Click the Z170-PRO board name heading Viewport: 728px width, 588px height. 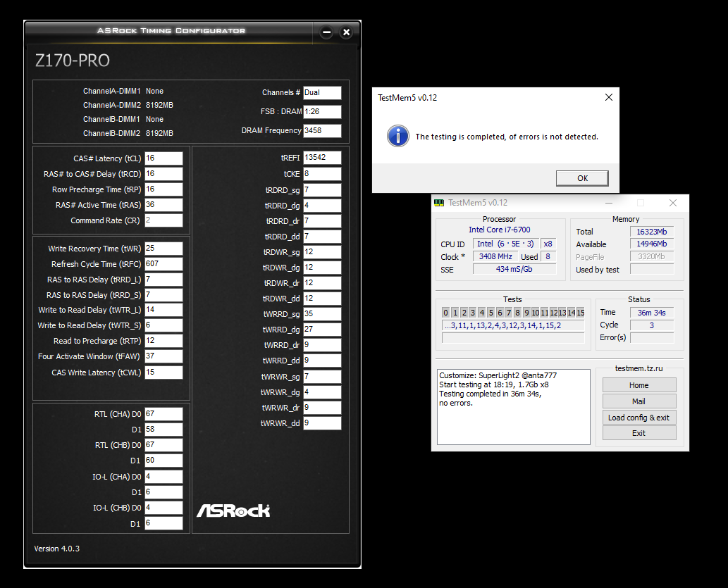(x=73, y=61)
